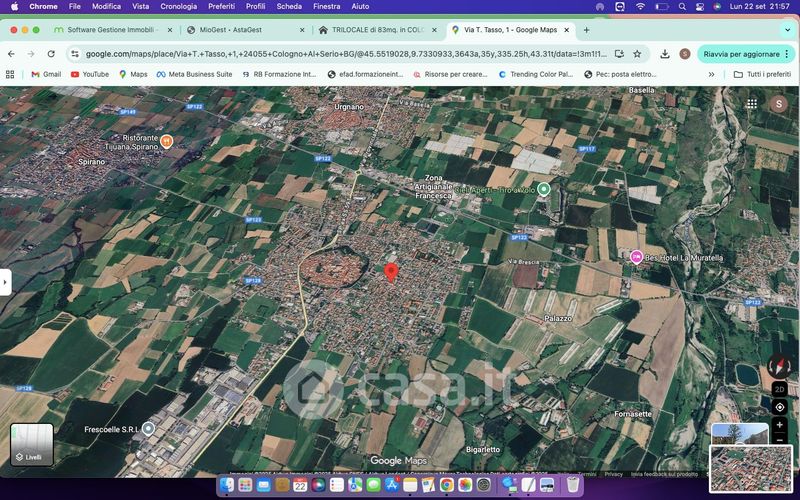
Task: Expand the collapsed side panel arrow
Action: (5, 282)
